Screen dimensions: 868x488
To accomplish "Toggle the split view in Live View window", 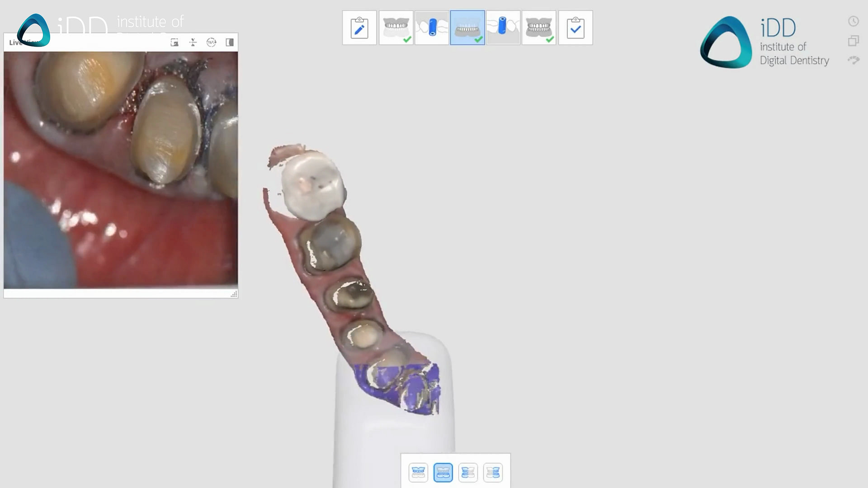I will tap(229, 42).
